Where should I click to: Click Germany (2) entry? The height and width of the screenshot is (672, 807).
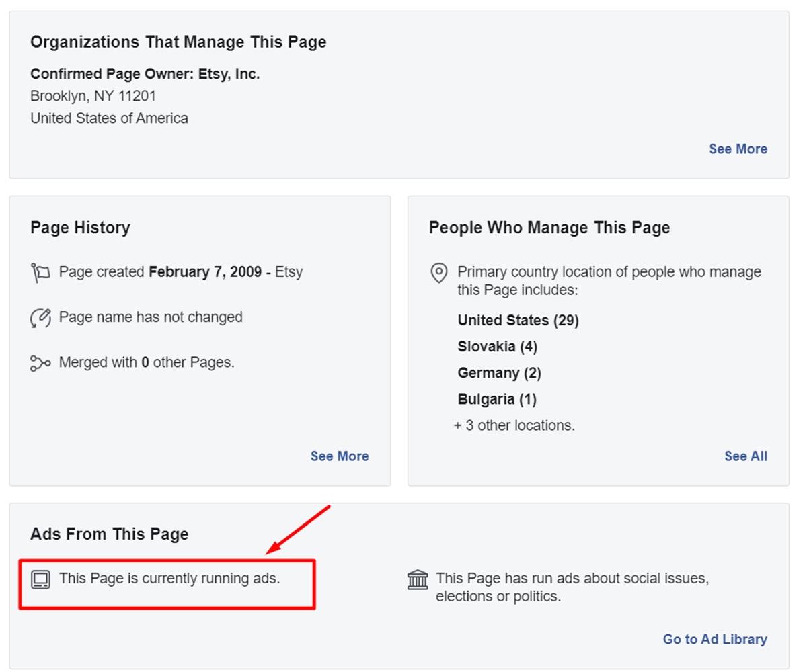tap(499, 373)
